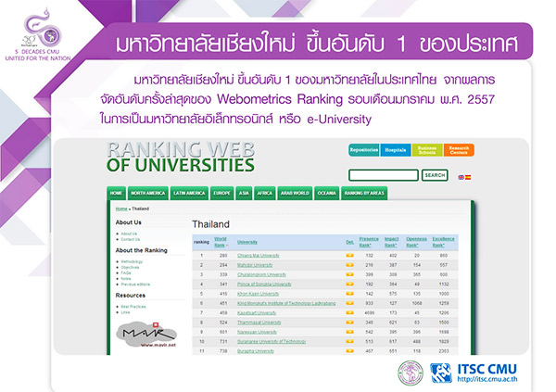
Task: Click the Objectives sidebar link
Action: 130,267
